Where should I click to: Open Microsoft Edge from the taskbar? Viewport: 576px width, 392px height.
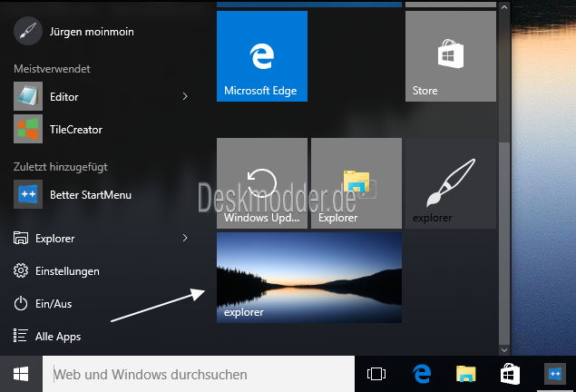click(422, 374)
